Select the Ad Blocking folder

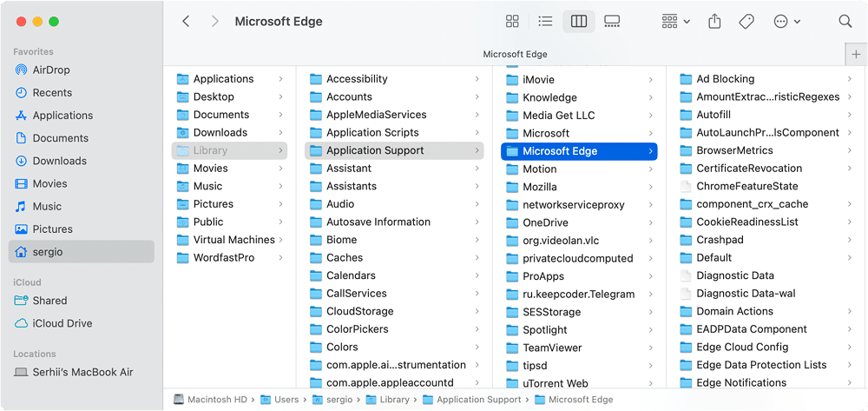[x=766, y=79]
